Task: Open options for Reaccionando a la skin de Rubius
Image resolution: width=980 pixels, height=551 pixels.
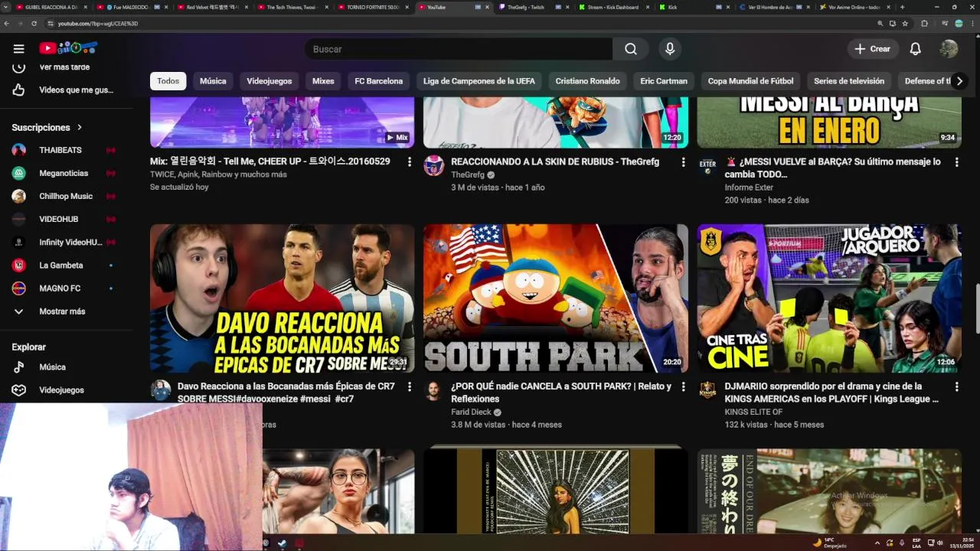Action: (683, 162)
